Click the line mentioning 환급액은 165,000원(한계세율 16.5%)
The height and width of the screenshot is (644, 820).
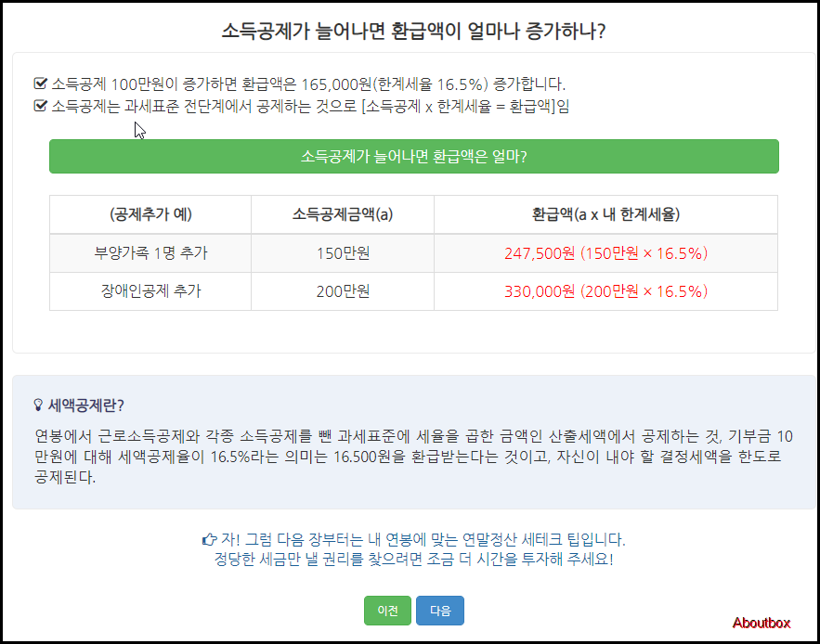308,84
